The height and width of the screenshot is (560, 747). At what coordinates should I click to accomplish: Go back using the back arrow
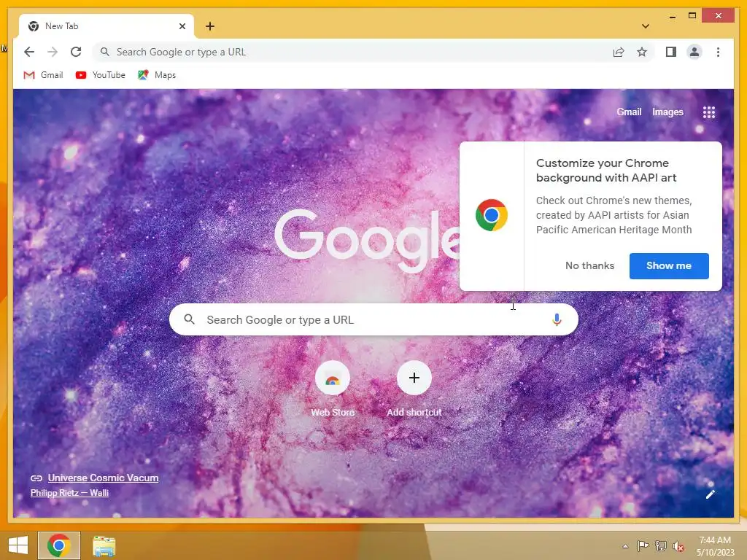(29, 52)
